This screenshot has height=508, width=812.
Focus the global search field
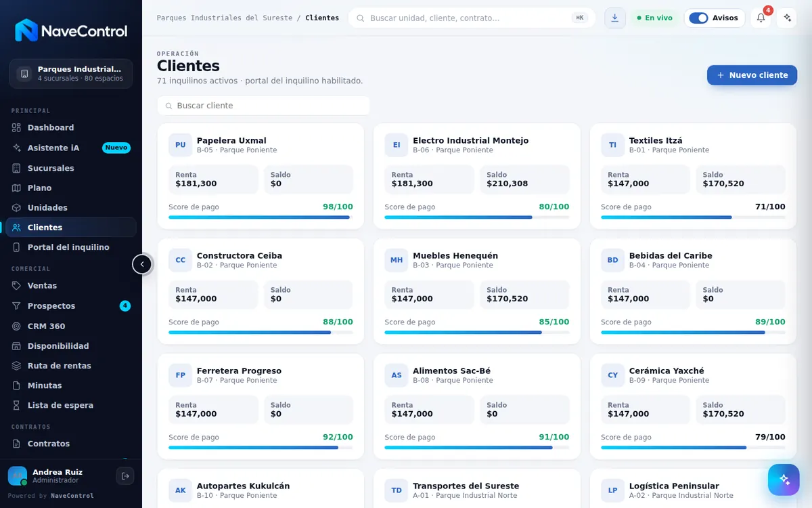click(472, 18)
